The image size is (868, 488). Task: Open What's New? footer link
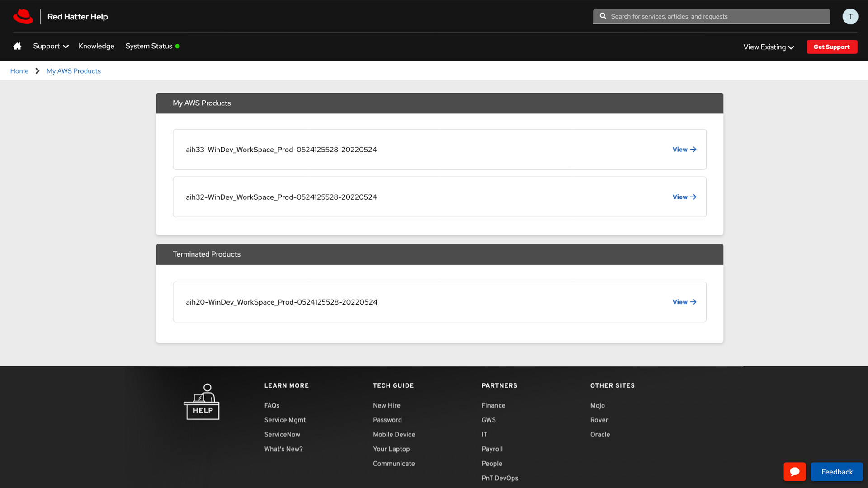tap(283, 449)
